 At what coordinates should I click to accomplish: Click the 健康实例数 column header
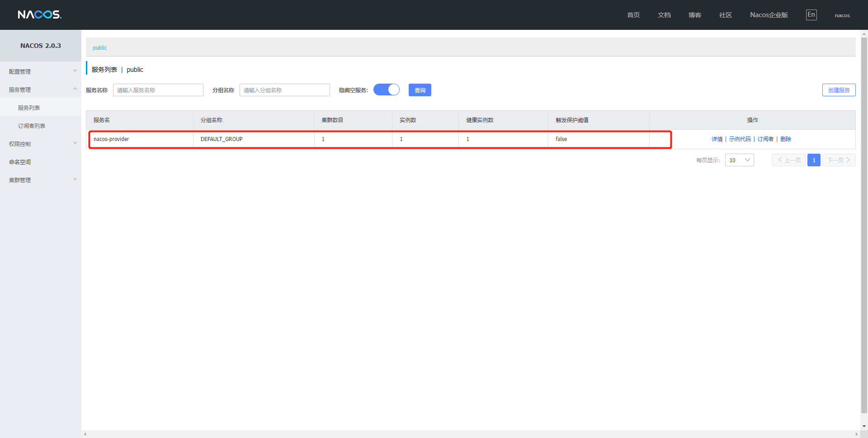pyautogui.click(x=503, y=120)
